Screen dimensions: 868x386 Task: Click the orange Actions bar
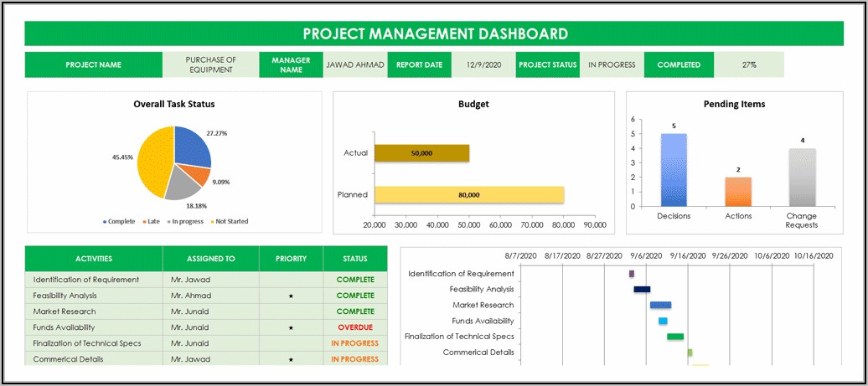738,192
